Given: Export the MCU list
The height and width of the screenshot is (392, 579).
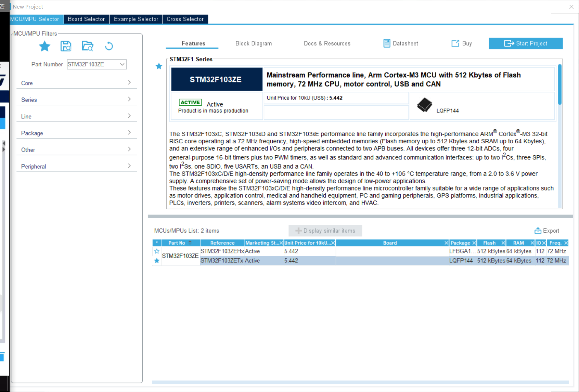Looking at the screenshot, I should pos(547,231).
